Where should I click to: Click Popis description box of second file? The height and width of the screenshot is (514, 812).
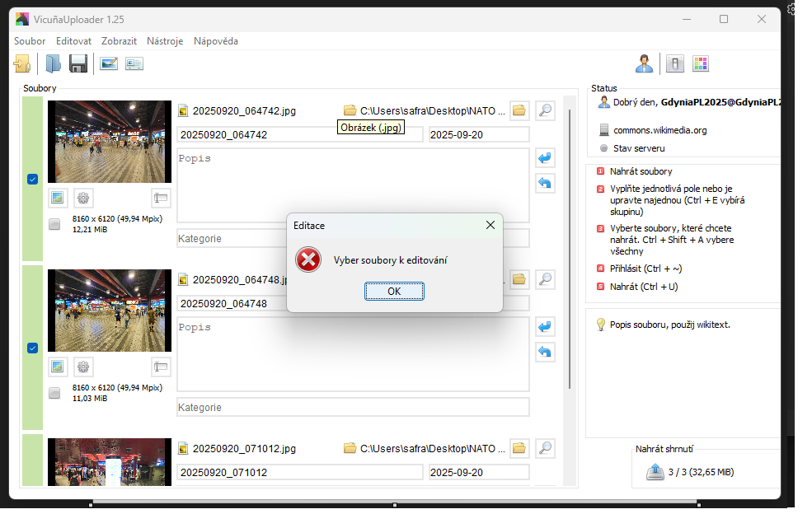pyautogui.click(x=353, y=354)
